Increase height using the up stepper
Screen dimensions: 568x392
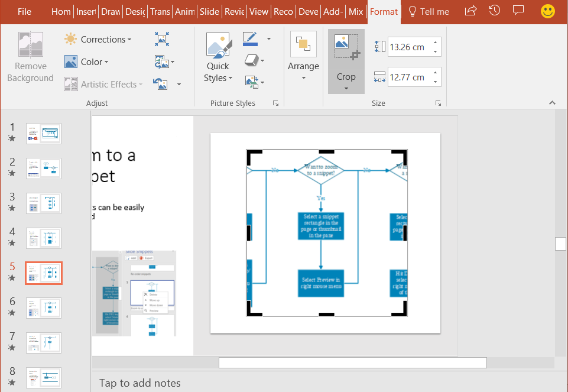(x=435, y=43)
